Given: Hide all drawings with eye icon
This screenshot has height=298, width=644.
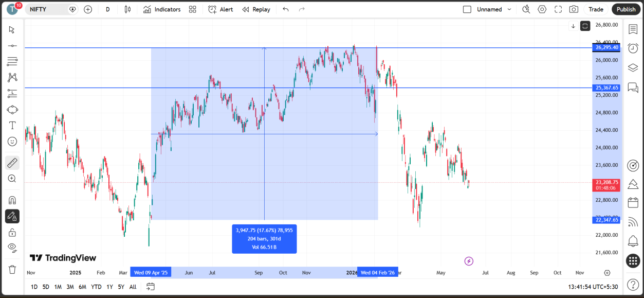Looking at the screenshot, I should [x=12, y=248].
